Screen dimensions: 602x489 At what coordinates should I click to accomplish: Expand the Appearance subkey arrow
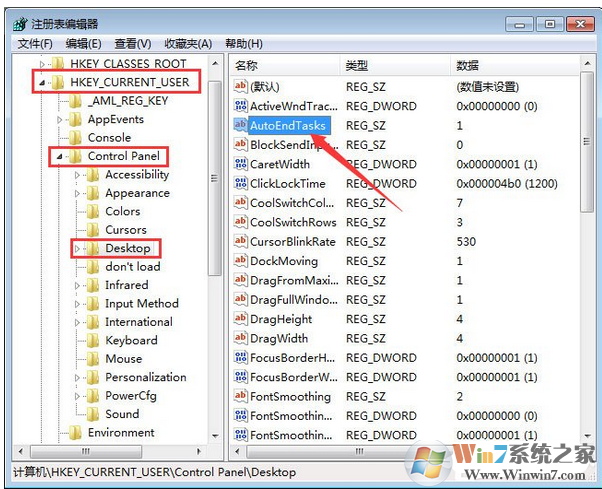coord(77,193)
